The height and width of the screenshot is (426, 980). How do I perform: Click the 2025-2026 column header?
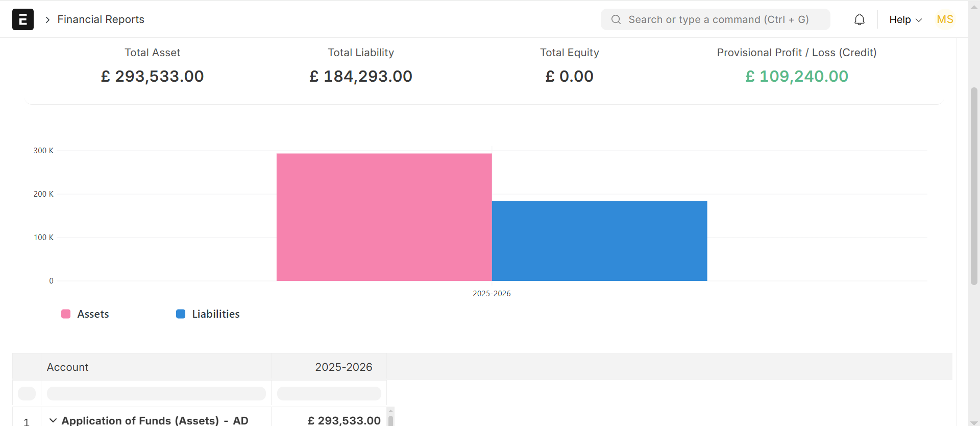pos(343,367)
